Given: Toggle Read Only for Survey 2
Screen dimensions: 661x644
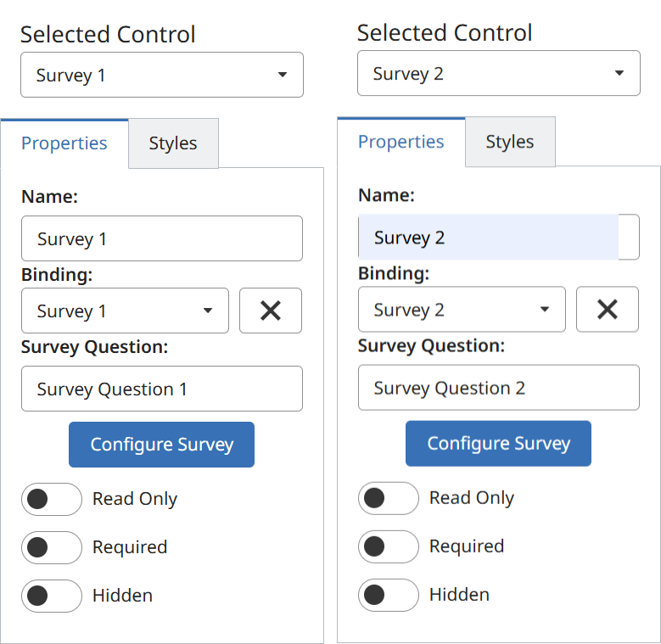Looking at the screenshot, I should pos(388,498).
